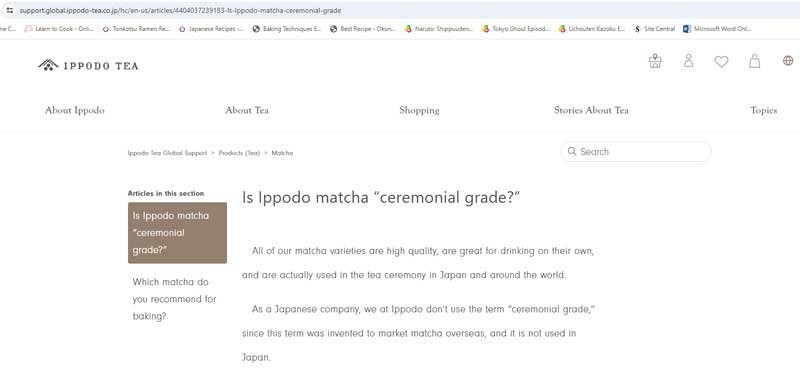Image resolution: width=800 pixels, height=390 pixels.
Task: Open the About Tea menu
Action: click(247, 110)
